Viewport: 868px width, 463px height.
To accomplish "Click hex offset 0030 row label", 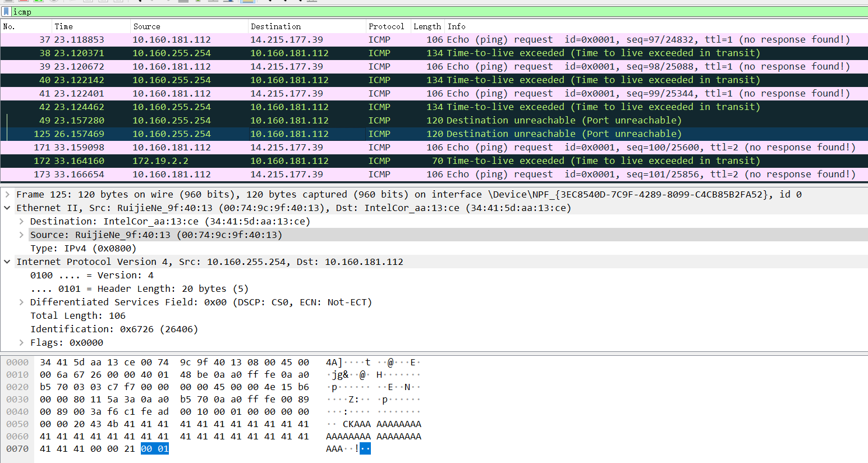I will pos(17,400).
